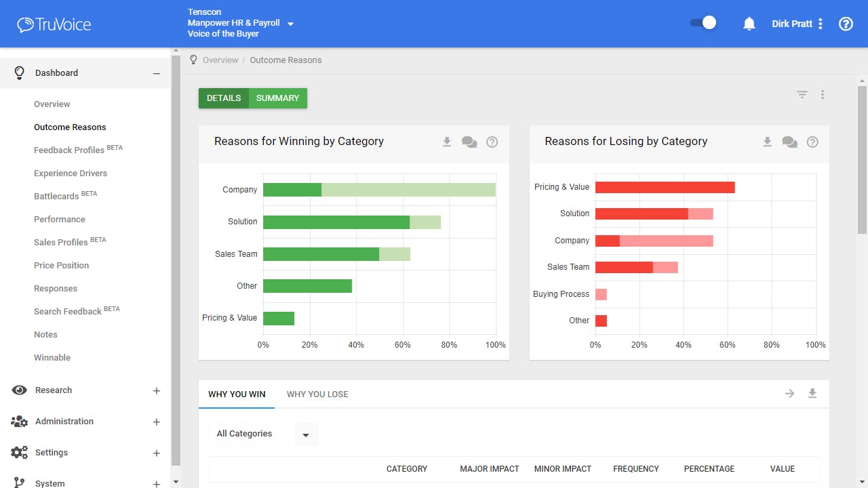Select the Summary view tab
The width and height of the screenshot is (868, 488).
[278, 98]
